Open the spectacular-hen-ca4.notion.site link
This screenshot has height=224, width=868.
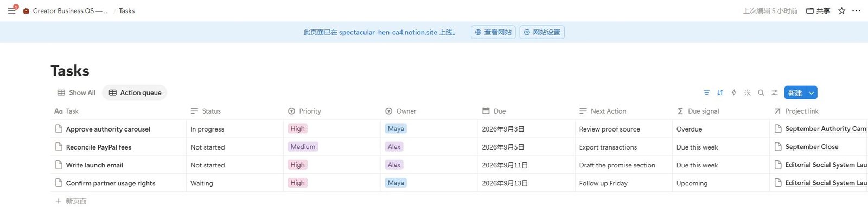pyautogui.click(x=388, y=33)
